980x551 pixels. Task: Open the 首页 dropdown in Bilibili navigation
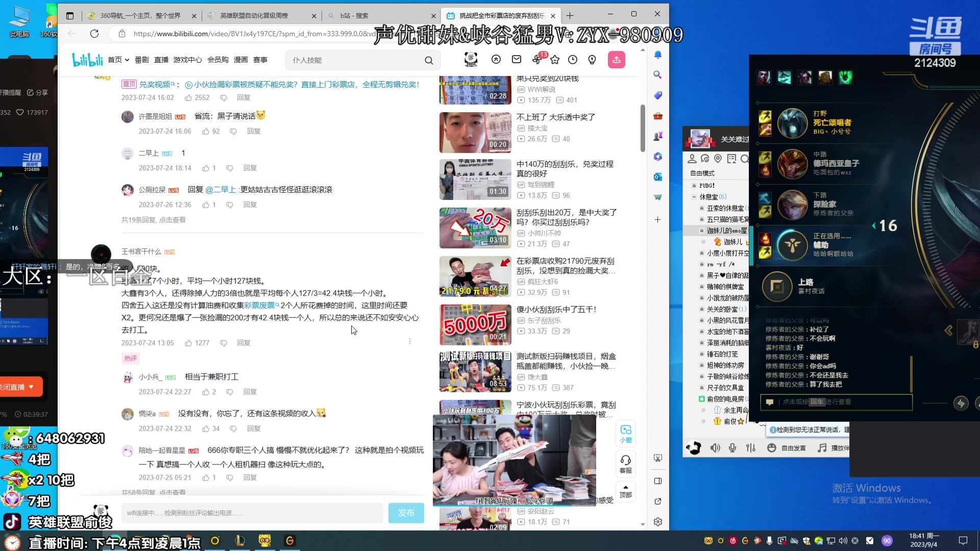(118, 60)
